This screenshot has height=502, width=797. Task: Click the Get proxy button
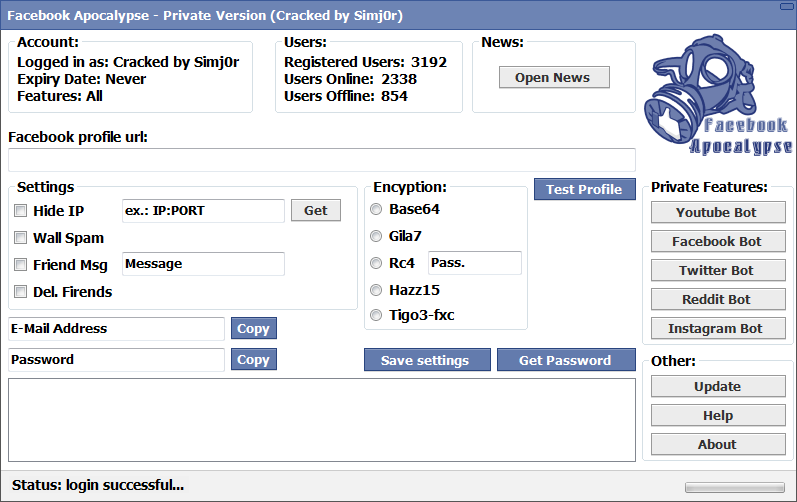[316, 210]
